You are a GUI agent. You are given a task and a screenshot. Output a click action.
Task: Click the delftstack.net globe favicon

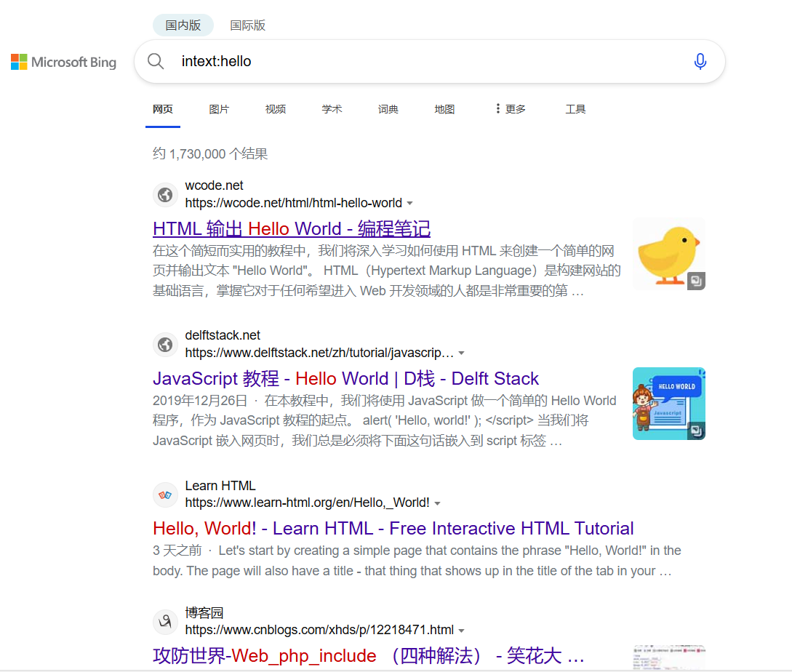[165, 345]
